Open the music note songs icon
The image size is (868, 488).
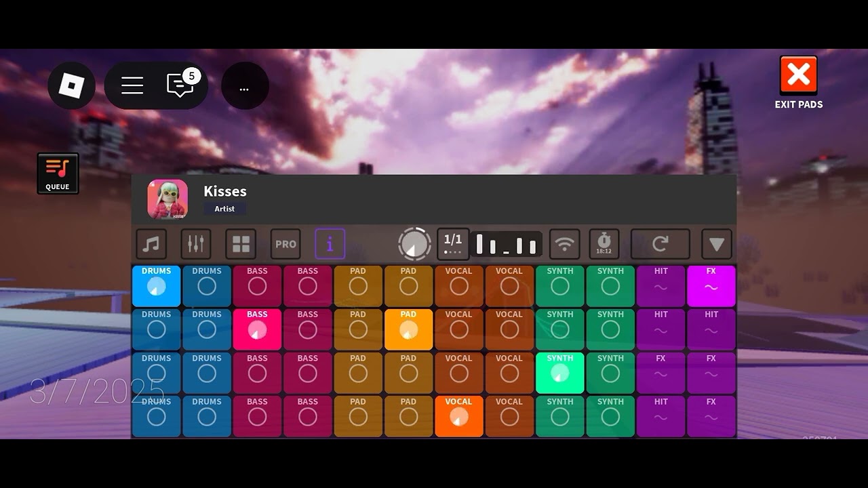[x=151, y=244]
